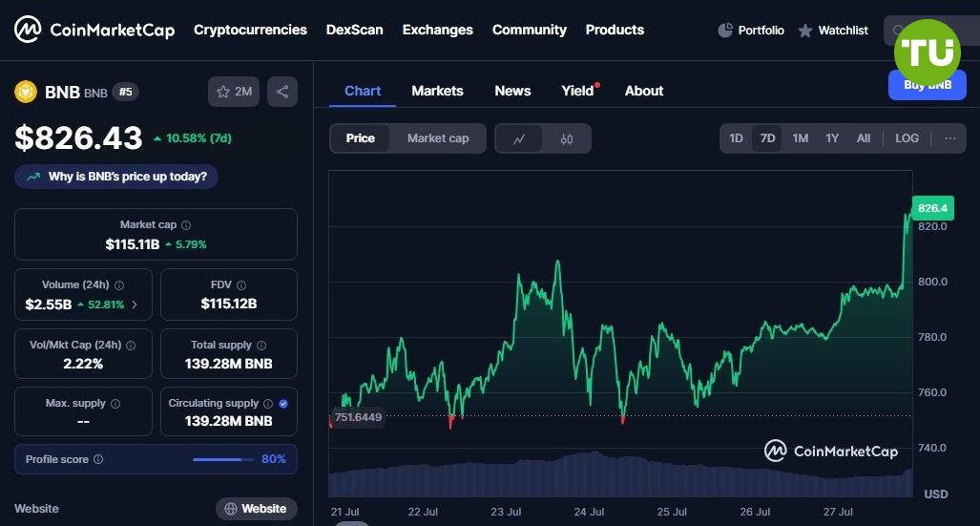
Task: Select the Chart tab
Action: coord(363,91)
